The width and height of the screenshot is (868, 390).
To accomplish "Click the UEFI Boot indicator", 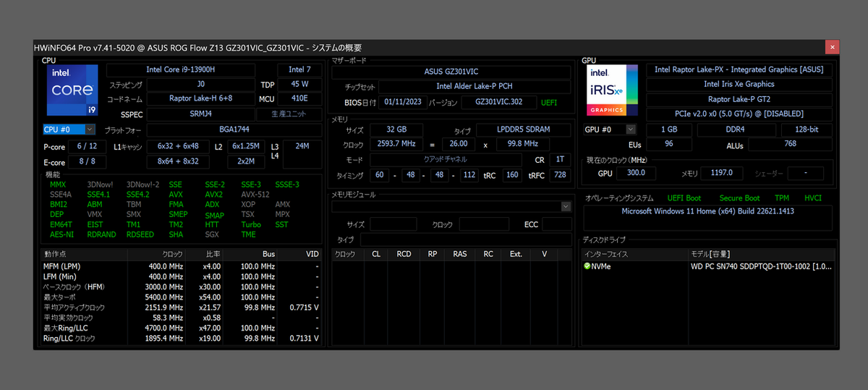I will click(x=684, y=198).
